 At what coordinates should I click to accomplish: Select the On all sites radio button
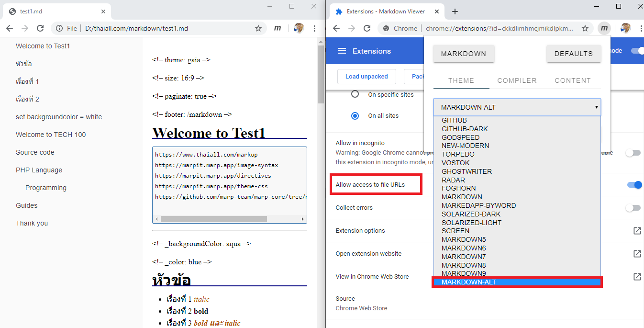point(355,115)
